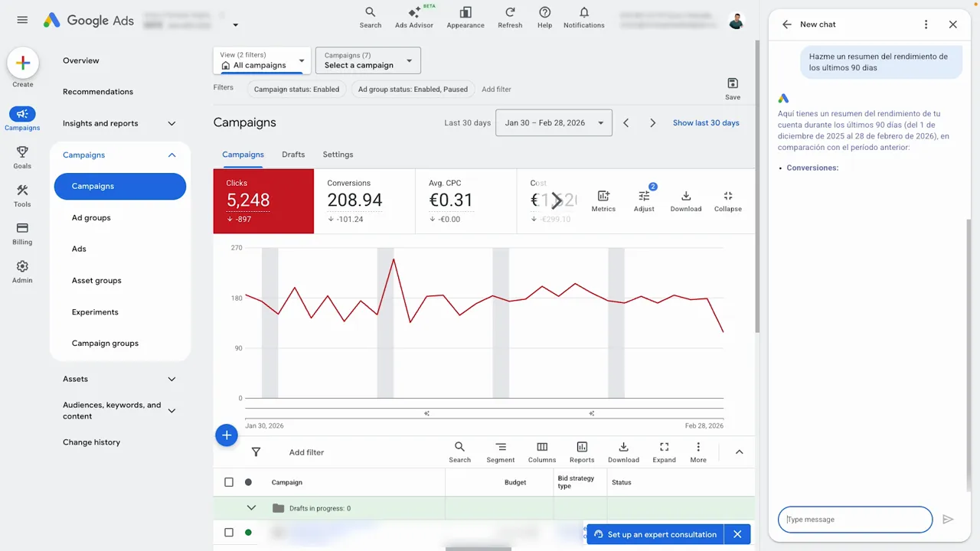Expand the table to full screen

click(x=664, y=452)
